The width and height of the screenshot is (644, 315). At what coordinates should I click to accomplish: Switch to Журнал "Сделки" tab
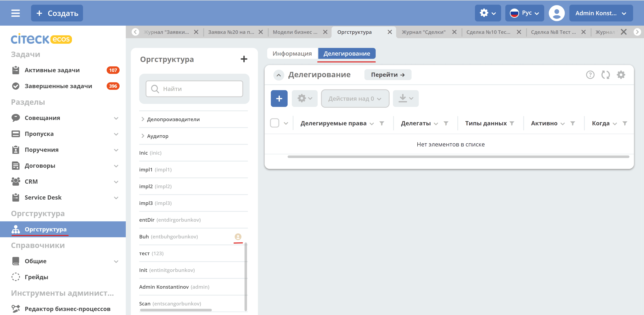pos(423,32)
